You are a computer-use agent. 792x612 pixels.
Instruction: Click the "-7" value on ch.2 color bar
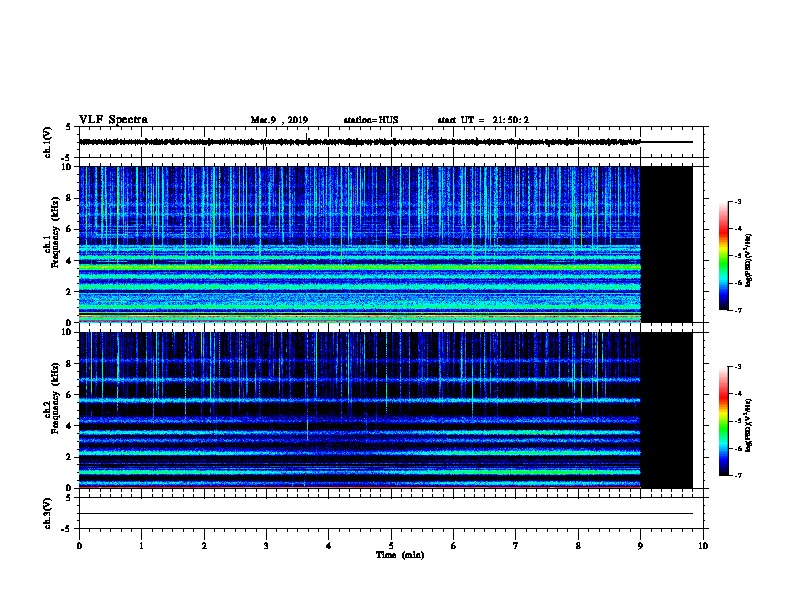(x=737, y=475)
